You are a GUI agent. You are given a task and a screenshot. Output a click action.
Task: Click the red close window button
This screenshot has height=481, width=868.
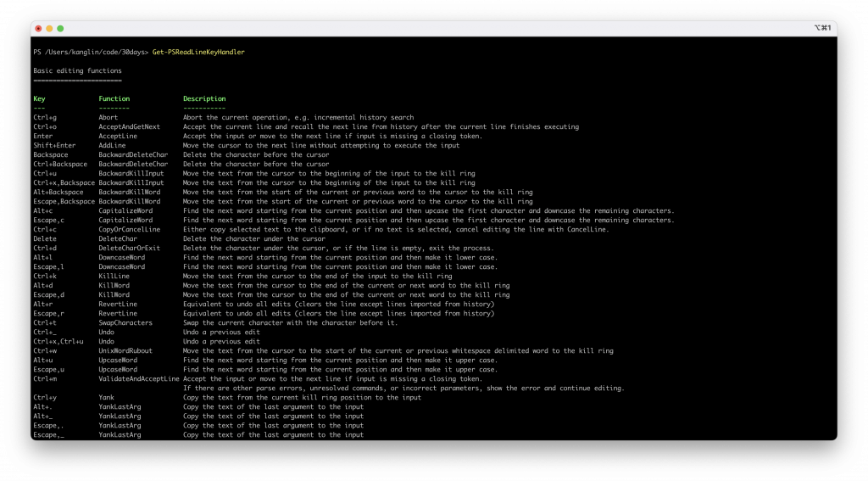click(x=38, y=28)
